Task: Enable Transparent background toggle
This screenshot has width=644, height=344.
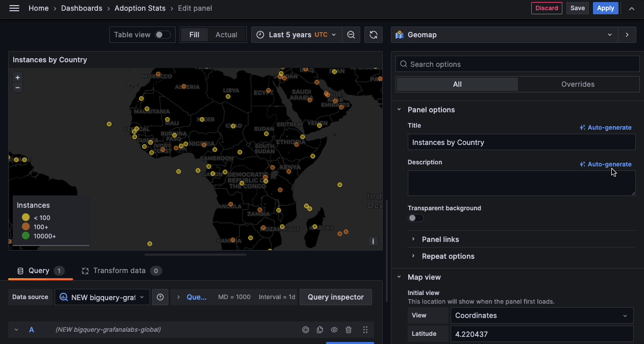Action: pyautogui.click(x=416, y=218)
